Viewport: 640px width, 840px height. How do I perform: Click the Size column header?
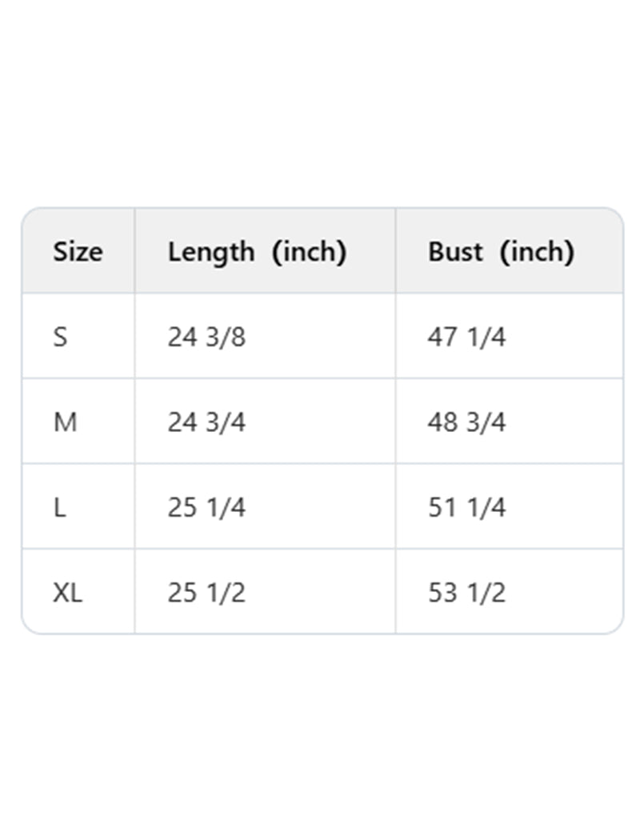click(78, 252)
